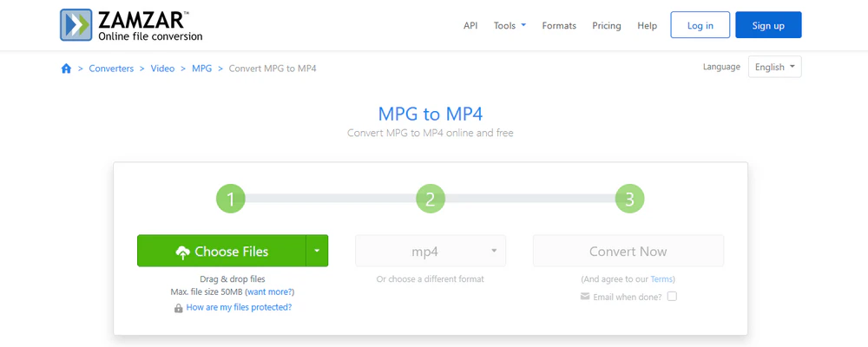The image size is (868, 347).
Task: Click the Video breadcrumb link
Action: pos(163,69)
